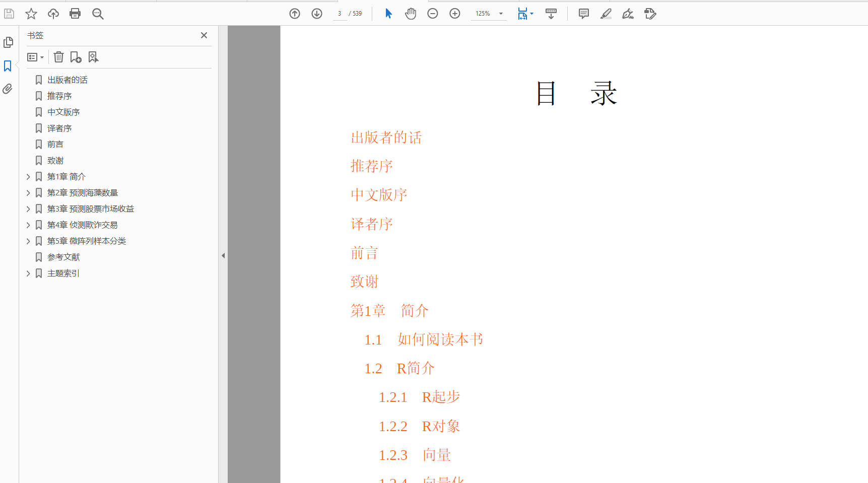Star this document as favorite
The height and width of the screenshot is (483, 868).
31,14
